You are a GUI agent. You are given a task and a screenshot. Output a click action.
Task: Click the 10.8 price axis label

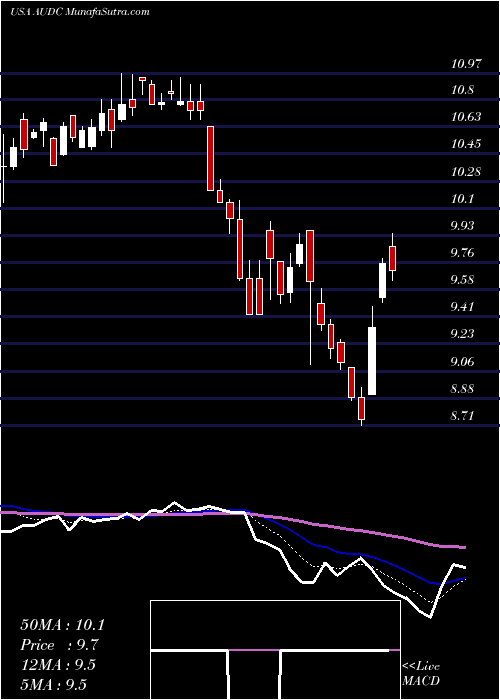(462, 90)
